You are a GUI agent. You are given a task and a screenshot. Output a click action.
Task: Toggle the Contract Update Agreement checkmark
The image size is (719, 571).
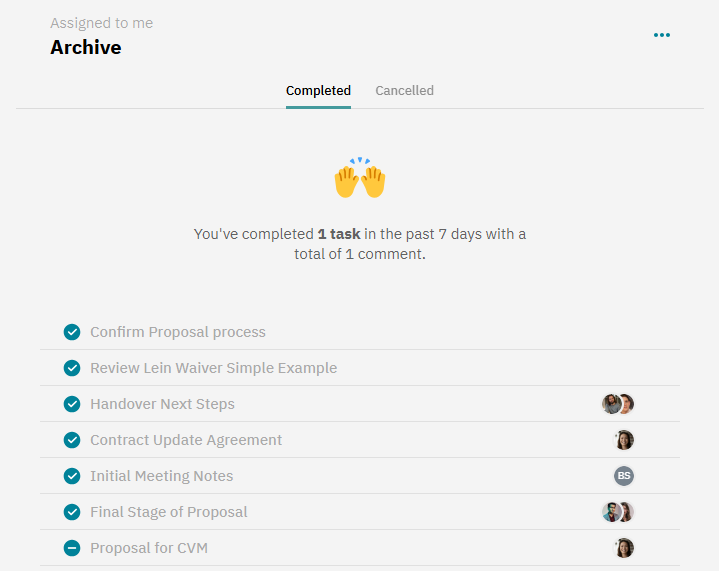click(x=72, y=440)
